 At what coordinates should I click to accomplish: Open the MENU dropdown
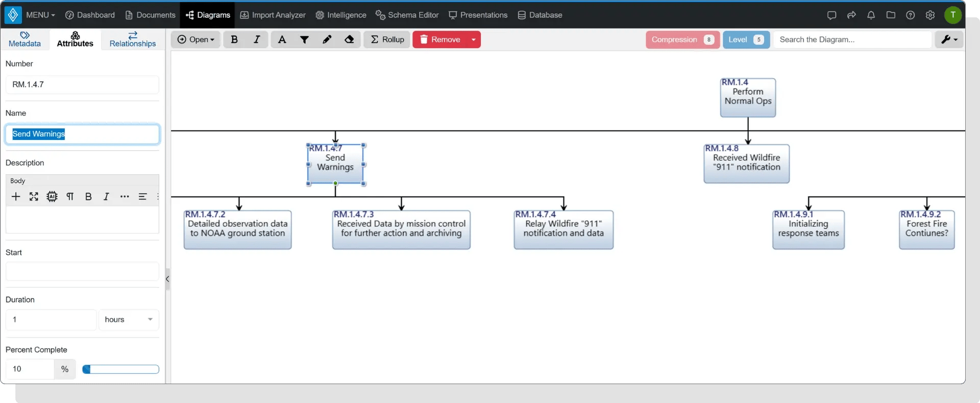click(x=40, y=15)
